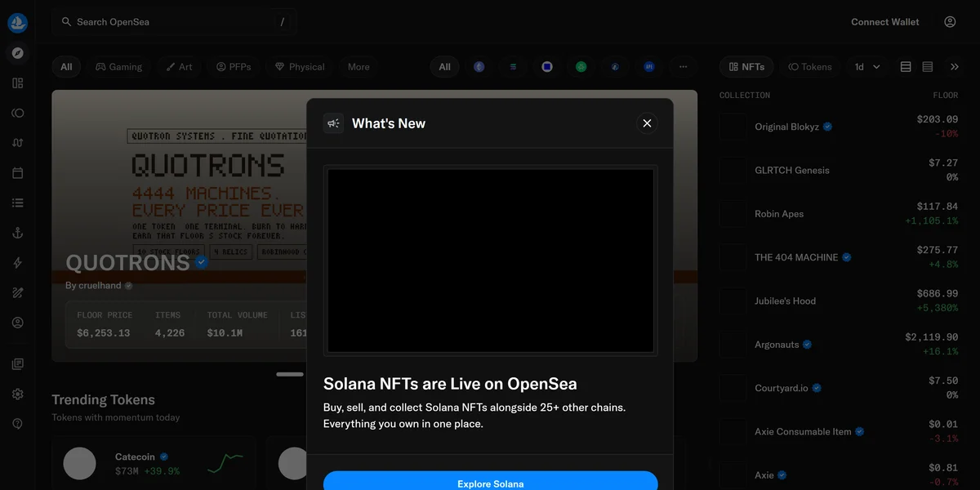Screen dimensions: 980x490
Task: Open the Jubilee's Hood collection
Action: 839,301
